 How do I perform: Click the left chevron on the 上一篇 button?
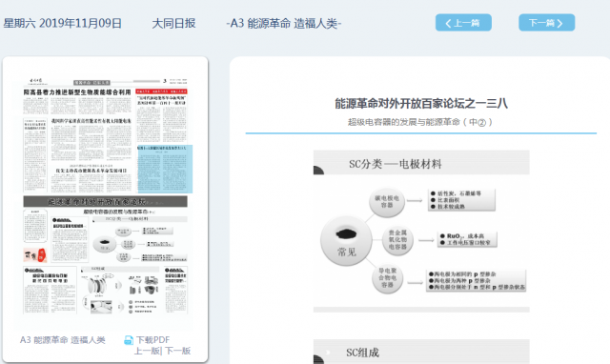click(448, 23)
